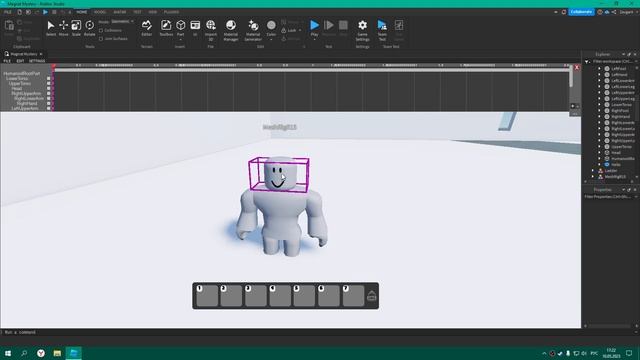Switch to the VIEW ribbon tab

click(x=153, y=12)
